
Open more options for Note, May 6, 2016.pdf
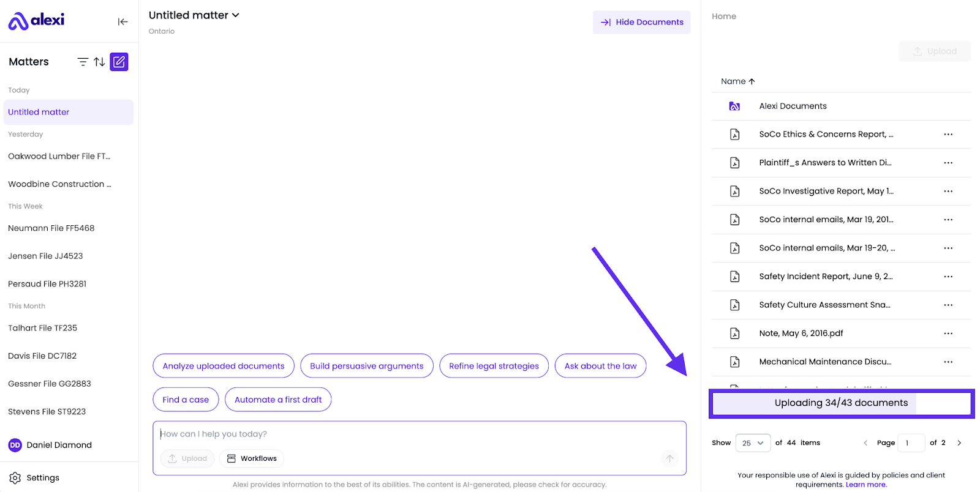(x=948, y=334)
